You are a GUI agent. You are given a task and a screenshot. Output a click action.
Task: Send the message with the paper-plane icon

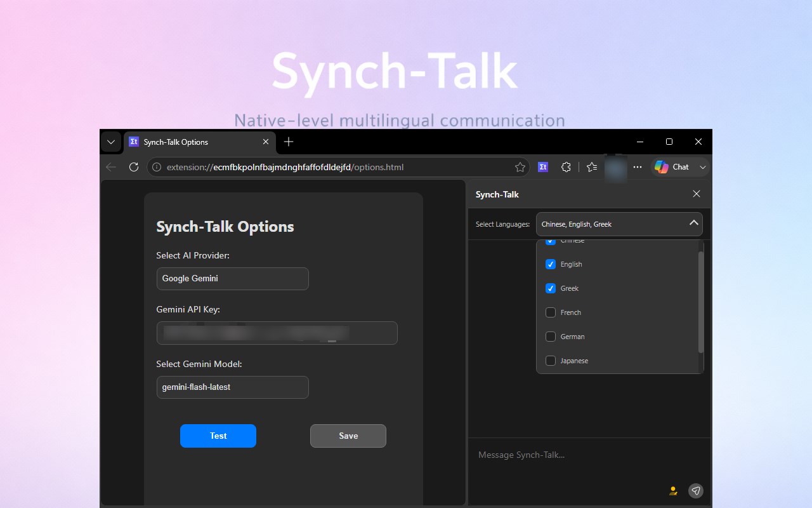[696, 491]
